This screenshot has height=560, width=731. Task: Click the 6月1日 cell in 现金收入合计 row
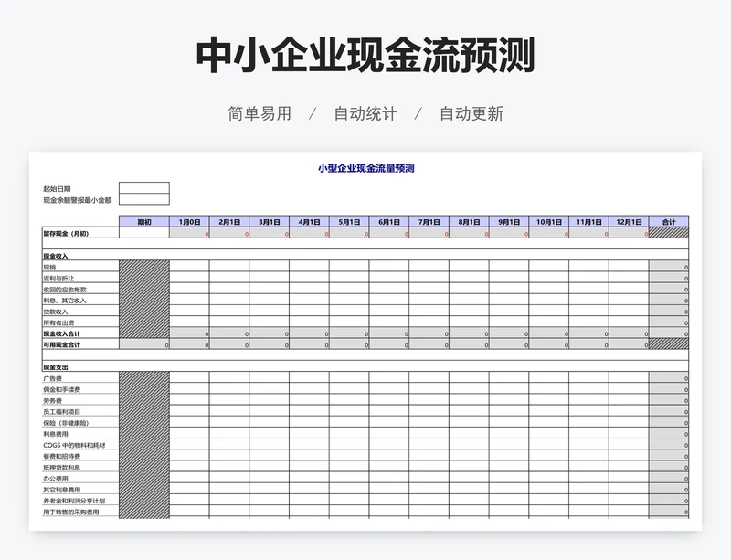pyautogui.click(x=389, y=333)
